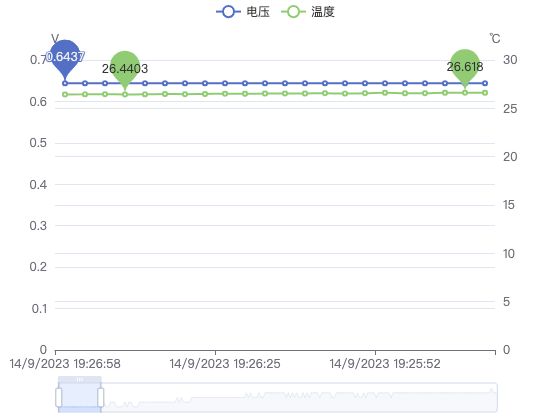Screen dimensions: 550x420
Task: Select the left zoom slider handle
Action: (59, 398)
